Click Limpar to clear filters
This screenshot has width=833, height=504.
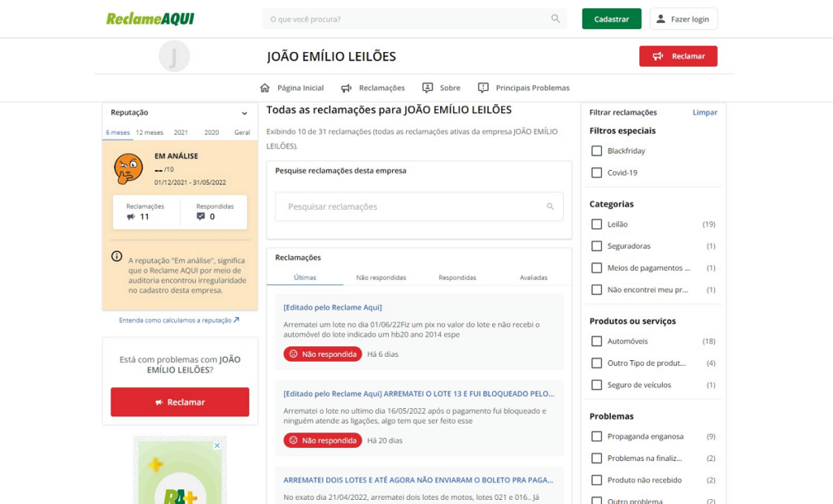[x=704, y=112]
